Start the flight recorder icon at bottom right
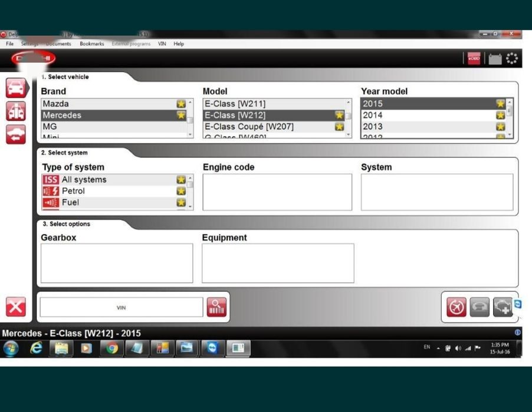 point(457,307)
